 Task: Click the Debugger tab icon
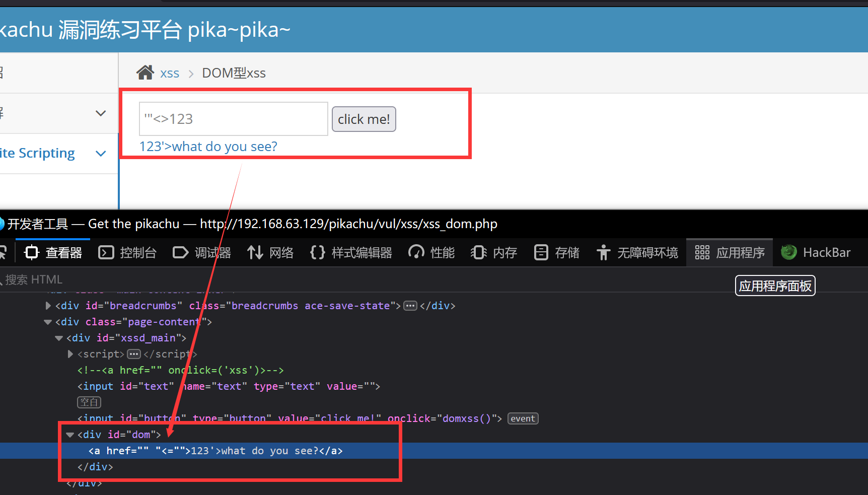(180, 252)
